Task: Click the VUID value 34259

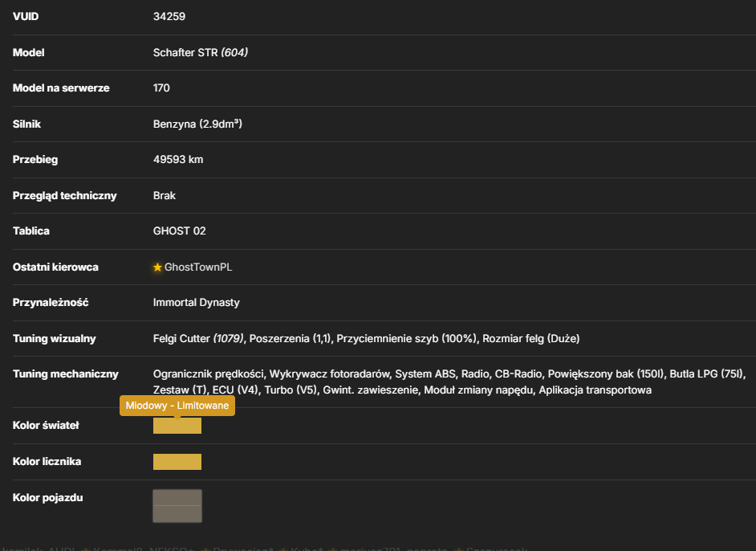Action: pyautogui.click(x=169, y=16)
